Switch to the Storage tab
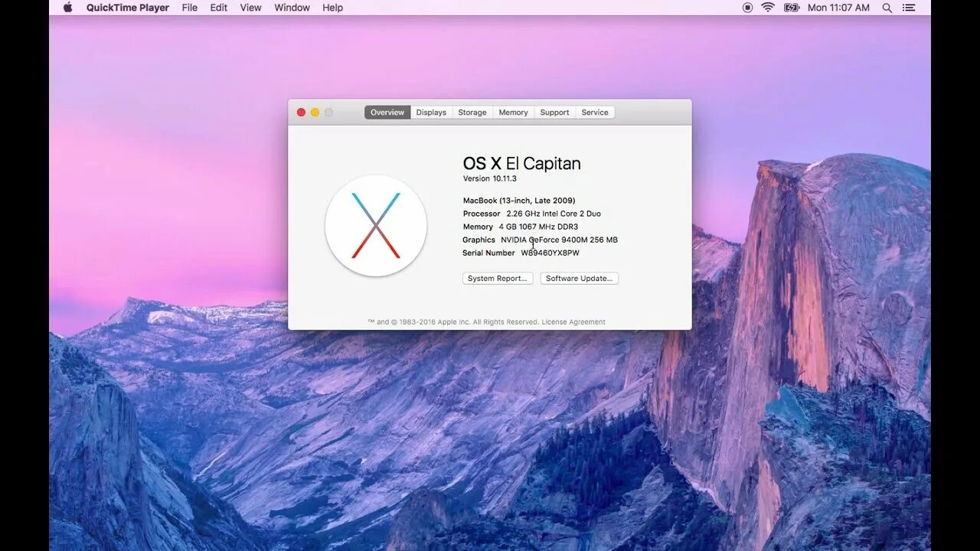The height and width of the screenshot is (551, 980). tap(472, 112)
